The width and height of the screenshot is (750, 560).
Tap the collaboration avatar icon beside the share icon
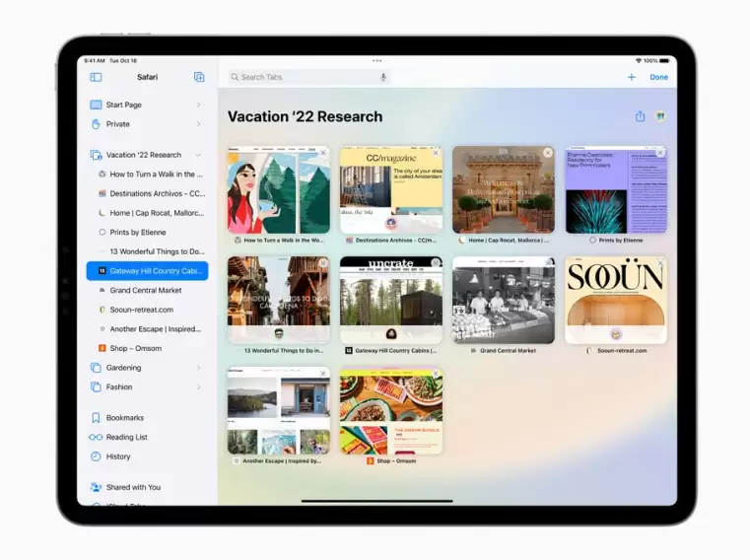click(660, 116)
